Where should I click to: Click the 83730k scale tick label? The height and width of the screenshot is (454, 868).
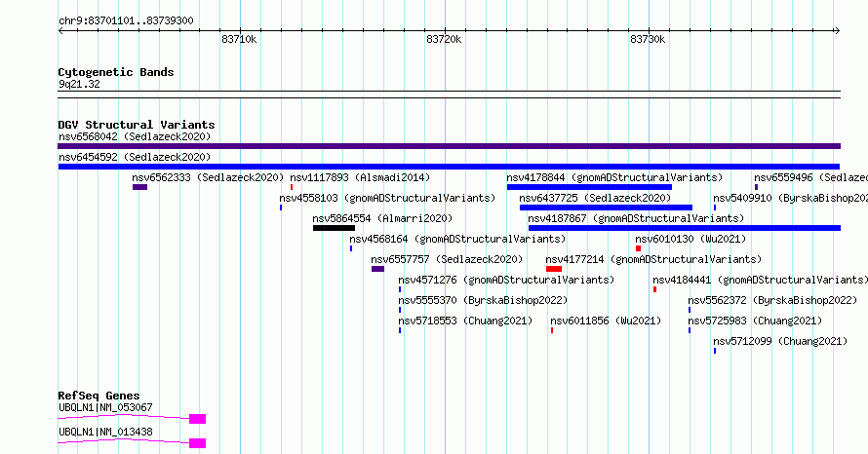tap(648, 39)
